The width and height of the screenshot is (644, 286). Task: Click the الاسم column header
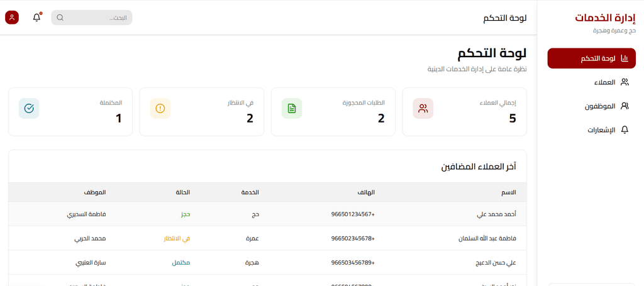pyautogui.click(x=508, y=192)
